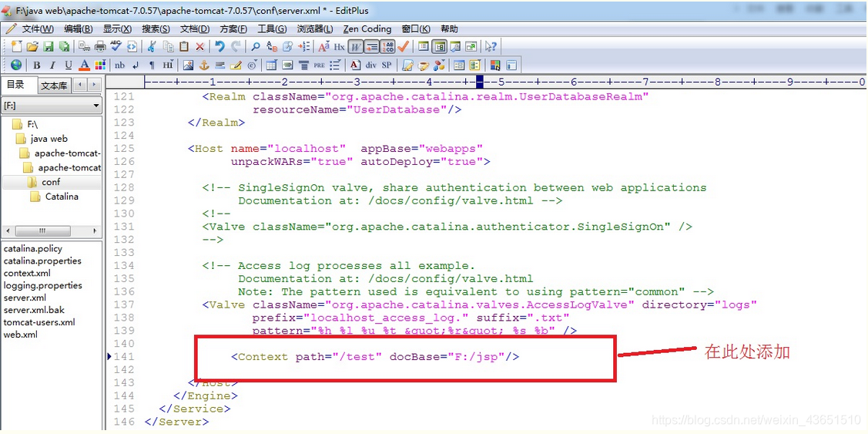Apply Bold with the B icon

click(x=36, y=65)
